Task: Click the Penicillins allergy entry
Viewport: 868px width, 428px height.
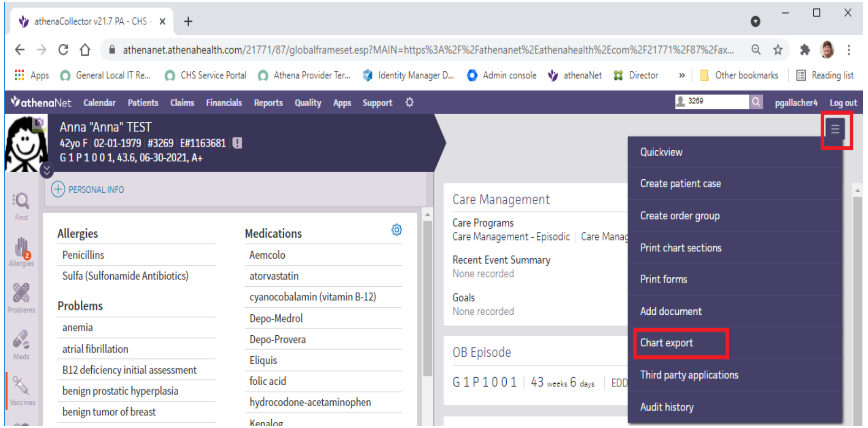Action: tap(83, 255)
